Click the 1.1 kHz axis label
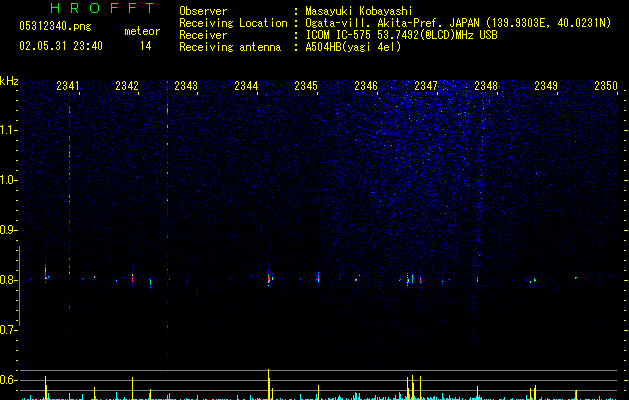This screenshot has width=629, height=400. 8,130
